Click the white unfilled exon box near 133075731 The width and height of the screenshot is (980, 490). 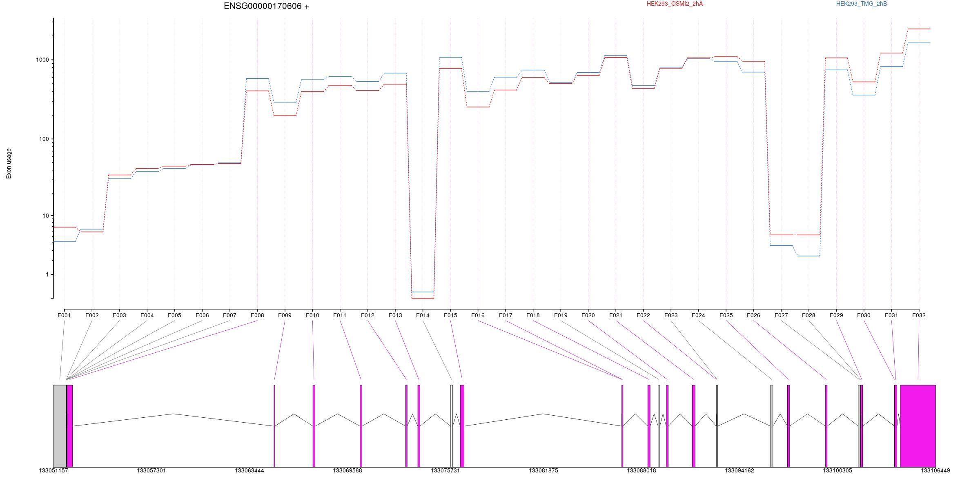pyautogui.click(x=452, y=426)
